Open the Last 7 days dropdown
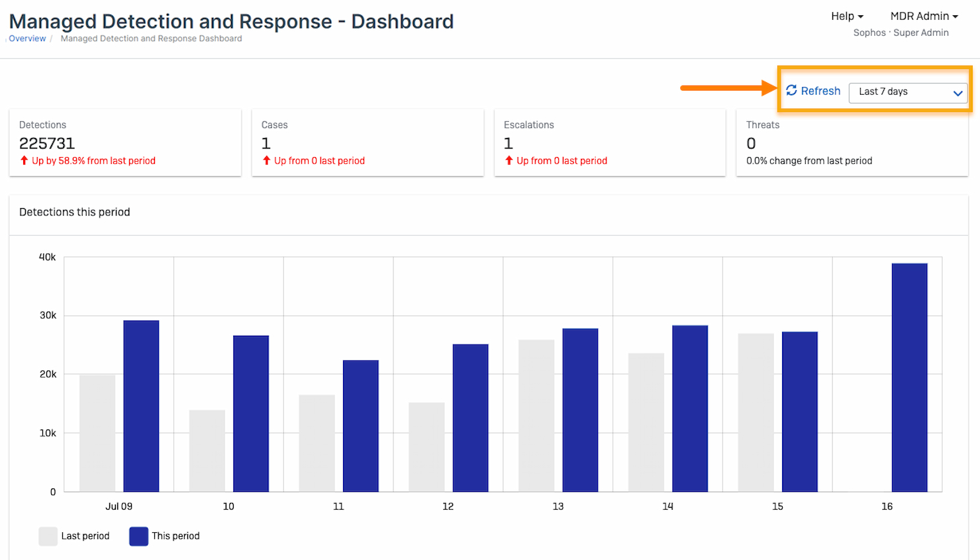The height and width of the screenshot is (560, 980). pyautogui.click(x=908, y=93)
